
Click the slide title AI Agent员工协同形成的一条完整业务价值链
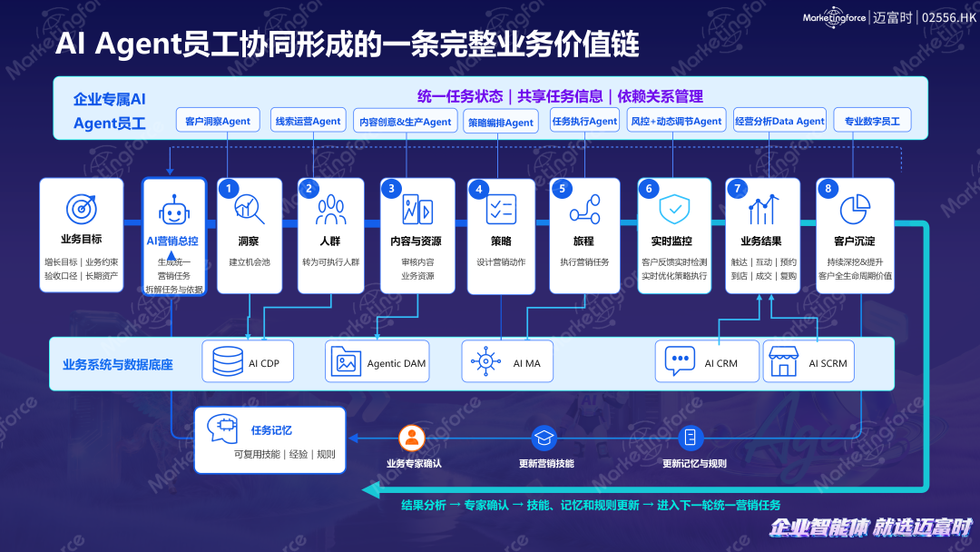(347, 44)
